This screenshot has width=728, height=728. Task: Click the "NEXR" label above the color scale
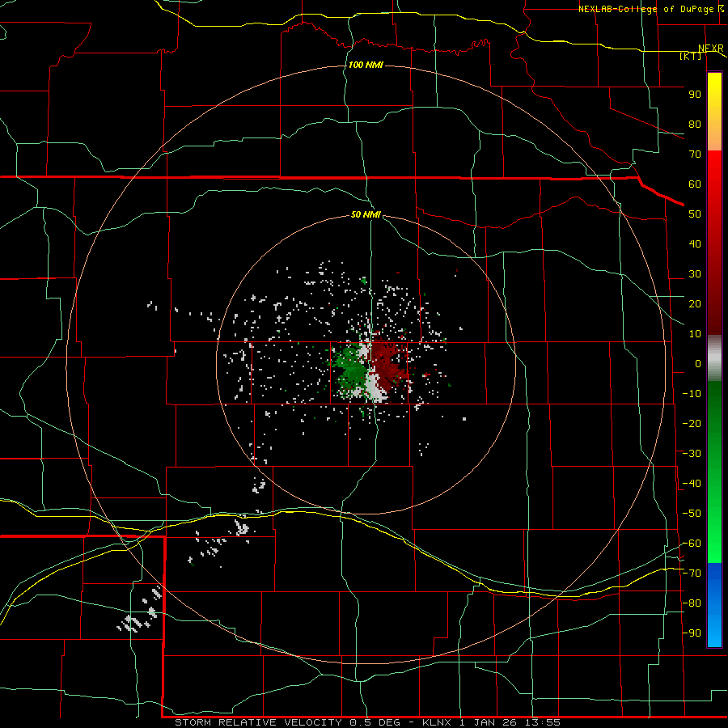point(711,49)
